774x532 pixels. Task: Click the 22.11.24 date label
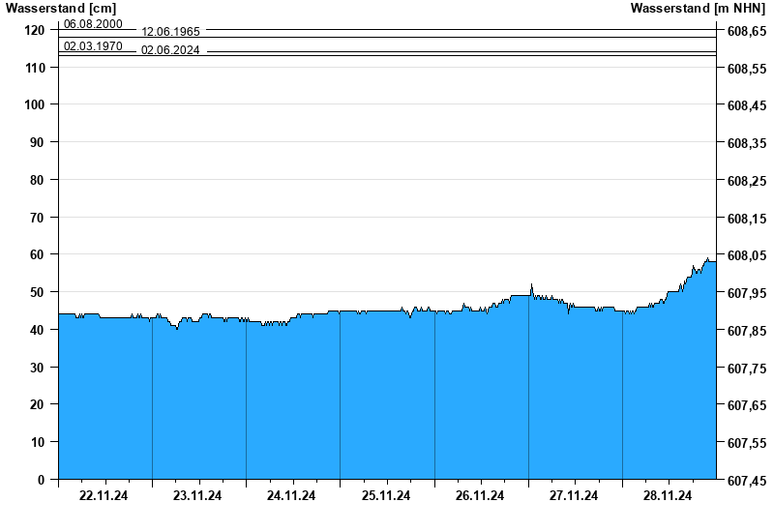(x=104, y=496)
